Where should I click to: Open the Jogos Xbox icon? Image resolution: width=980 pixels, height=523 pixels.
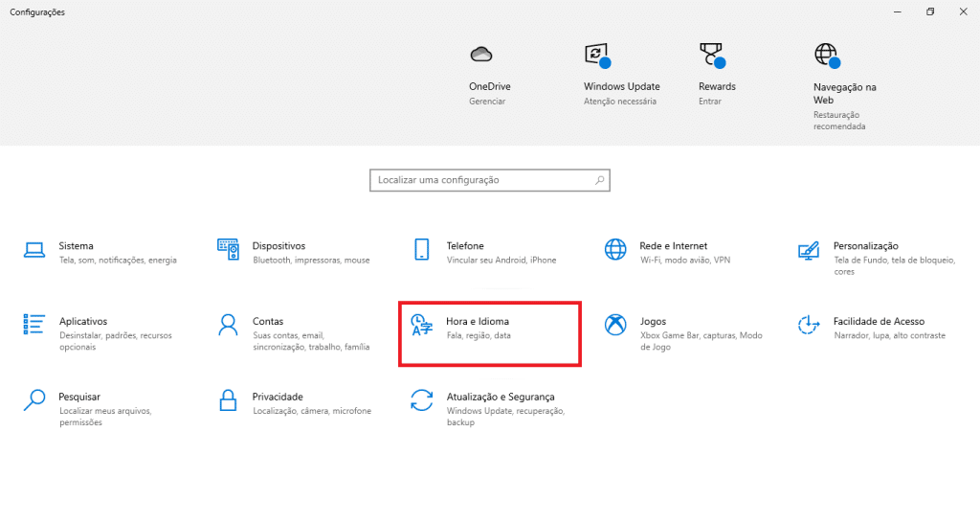[x=614, y=325]
